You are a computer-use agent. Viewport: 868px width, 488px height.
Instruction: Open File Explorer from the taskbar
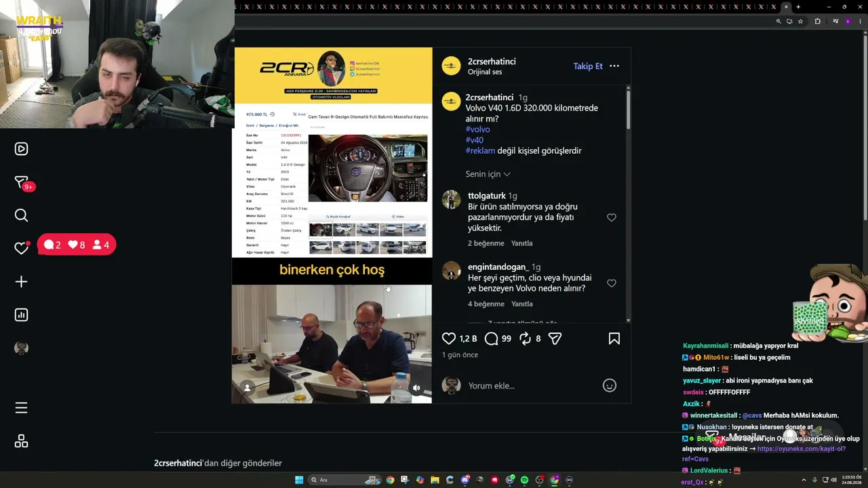click(x=435, y=480)
